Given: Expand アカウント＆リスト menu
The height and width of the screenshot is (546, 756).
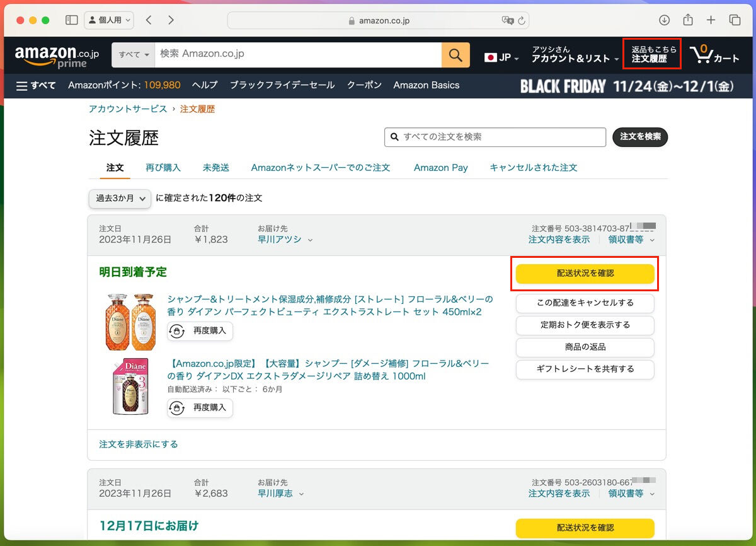Looking at the screenshot, I should pos(575,54).
